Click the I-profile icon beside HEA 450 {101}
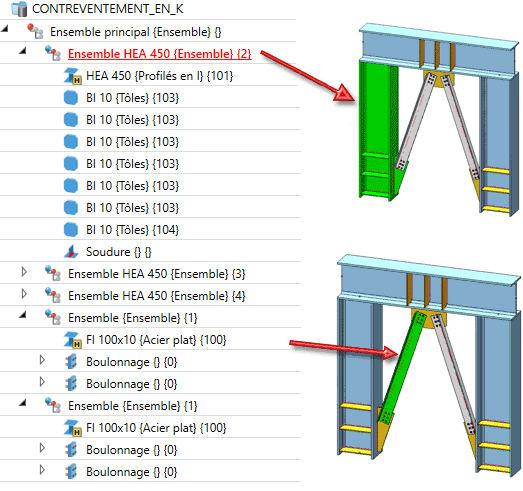Viewport: 523px width, 491px height. pos(73,76)
